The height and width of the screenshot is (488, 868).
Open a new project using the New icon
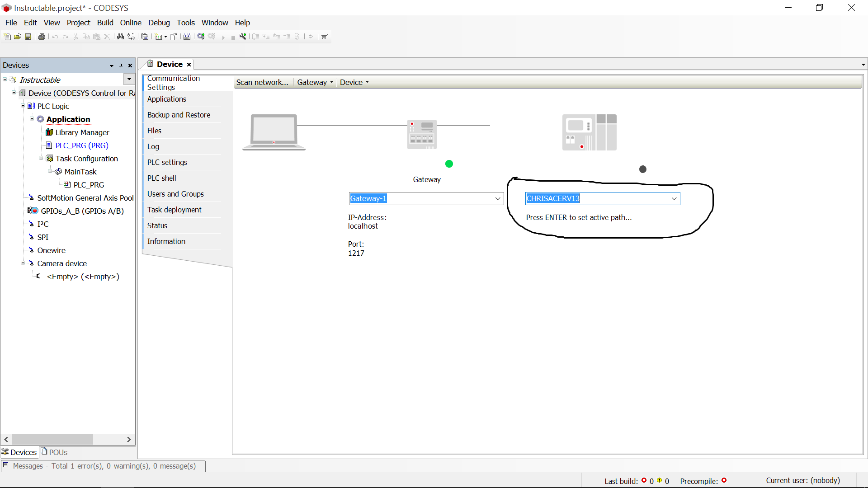click(x=7, y=37)
